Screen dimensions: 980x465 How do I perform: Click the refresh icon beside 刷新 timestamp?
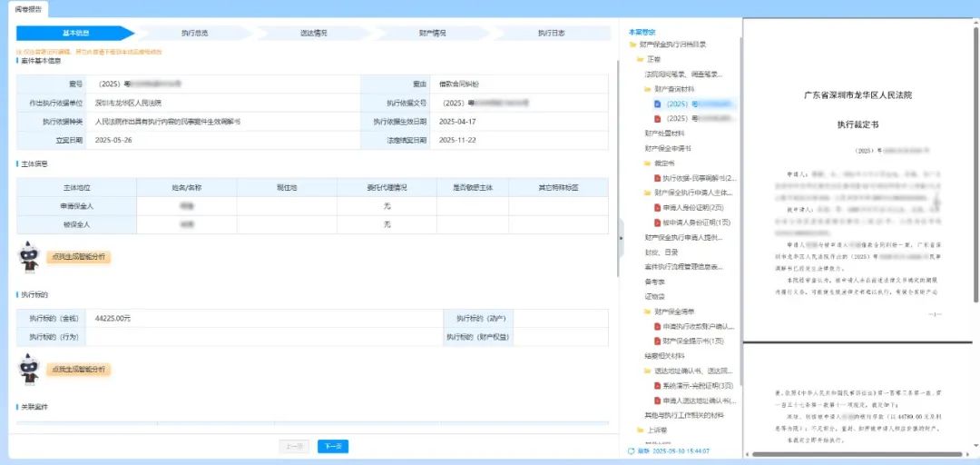coord(632,450)
